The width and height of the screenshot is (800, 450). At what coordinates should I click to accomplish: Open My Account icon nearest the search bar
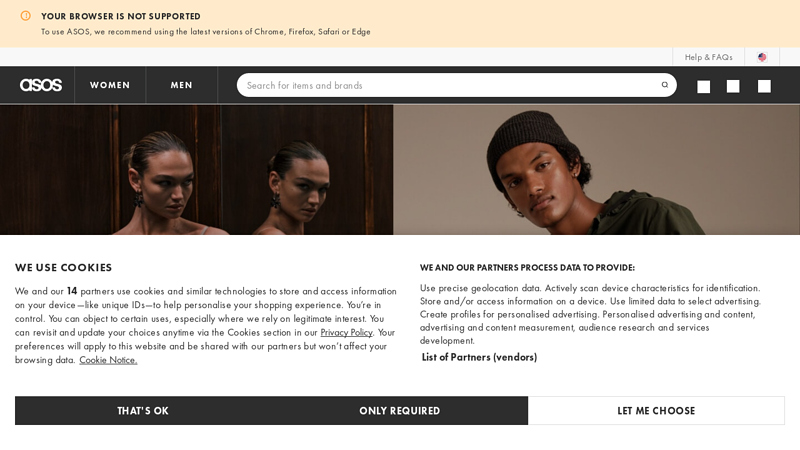coord(704,87)
